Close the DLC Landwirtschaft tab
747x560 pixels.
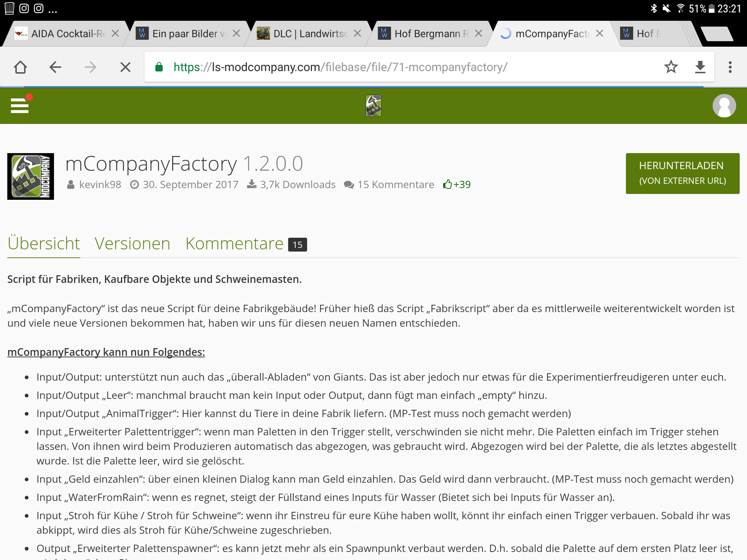point(357,34)
